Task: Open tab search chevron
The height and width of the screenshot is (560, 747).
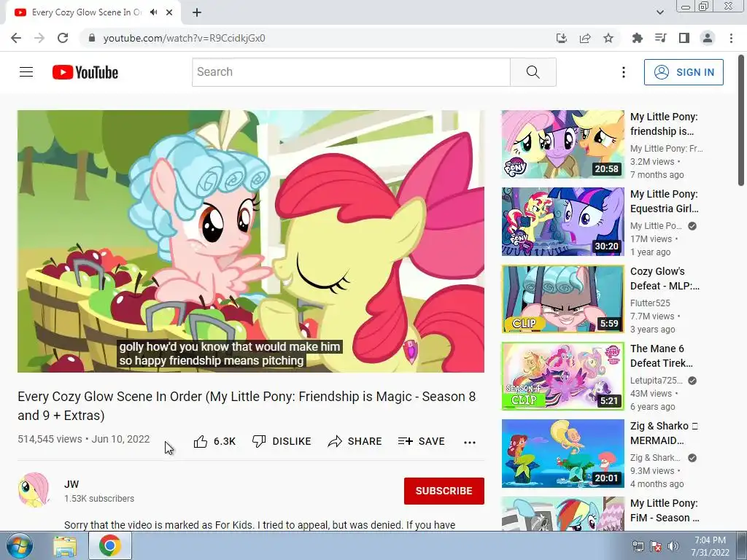Action: point(659,12)
